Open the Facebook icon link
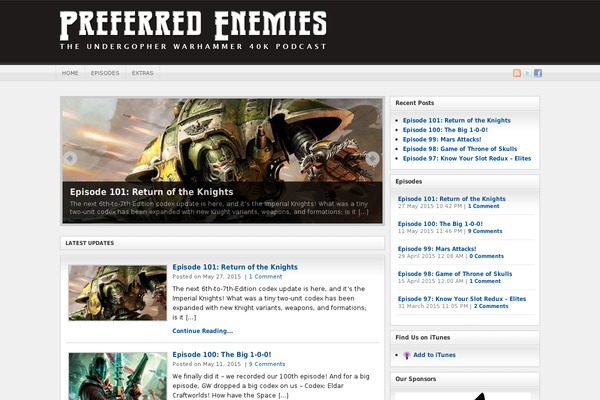The height and width of the screenshot is (400, 600). pyautogui.click(x=538, y=73)
